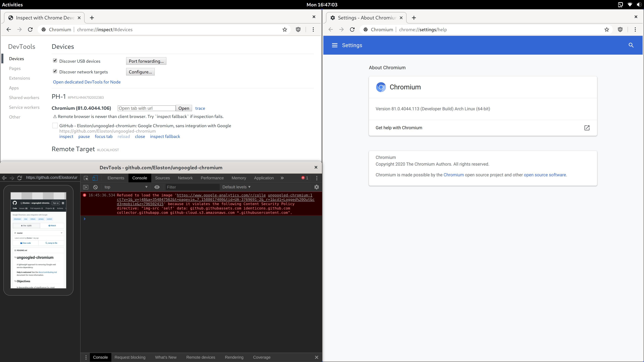Viewport: 644px width, 362px height.
Task: Open the DevTools three-dot customize menu
Action: coord(316,178)
